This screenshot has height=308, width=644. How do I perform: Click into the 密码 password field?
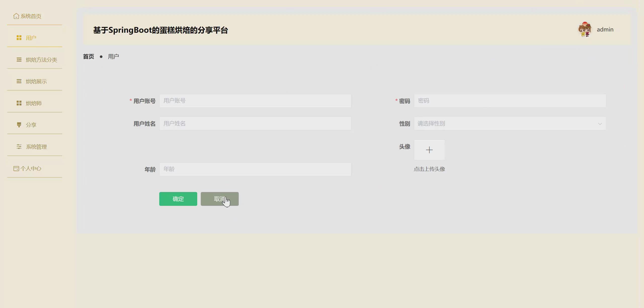[x=510, y=101]
